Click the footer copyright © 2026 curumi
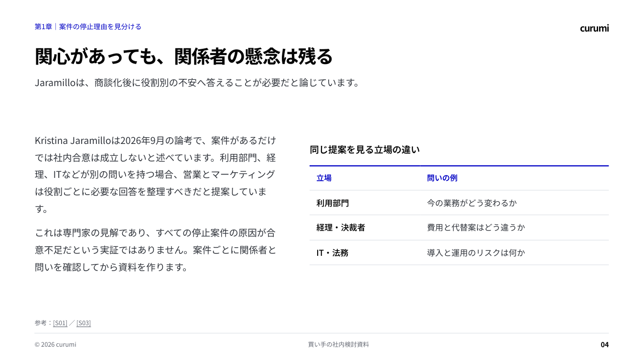 [55, 344]
